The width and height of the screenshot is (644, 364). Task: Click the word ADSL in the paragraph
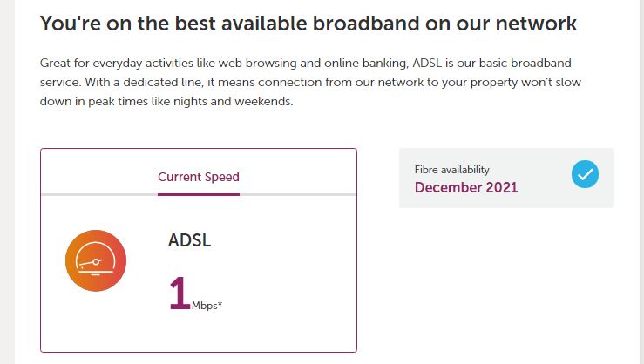pos(427,64)
